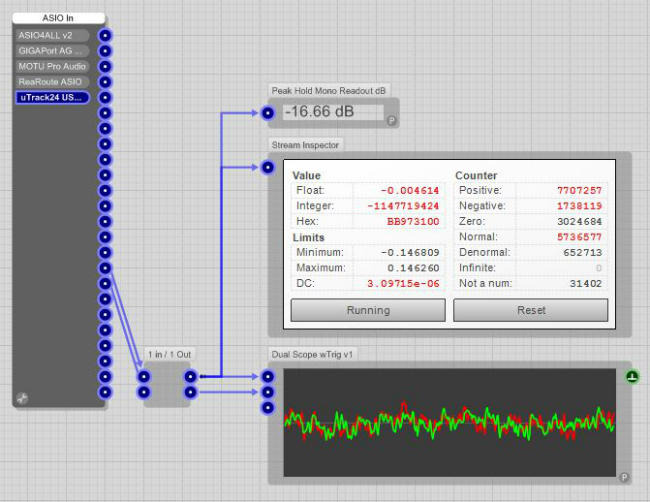Click the P icon on Dual Scope module

[623, 477]
